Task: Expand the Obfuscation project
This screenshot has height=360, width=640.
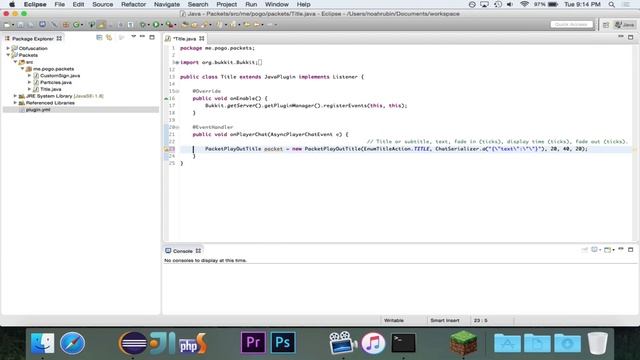Action: 8,48
